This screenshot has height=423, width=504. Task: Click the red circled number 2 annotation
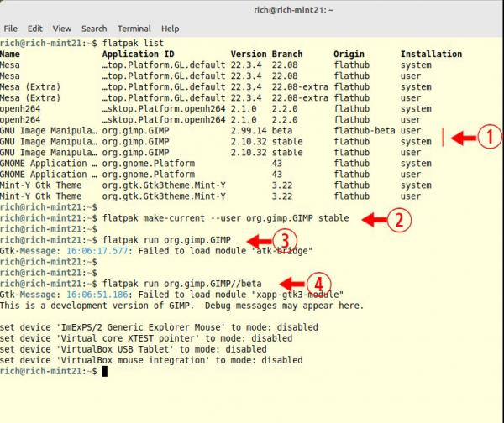399,220
